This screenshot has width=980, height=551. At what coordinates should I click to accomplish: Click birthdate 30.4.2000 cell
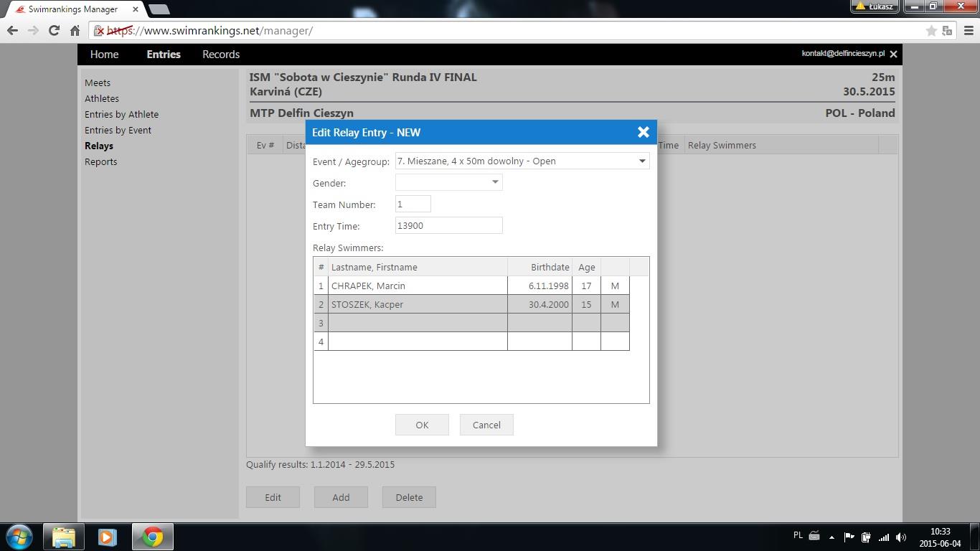pos(540,304)
